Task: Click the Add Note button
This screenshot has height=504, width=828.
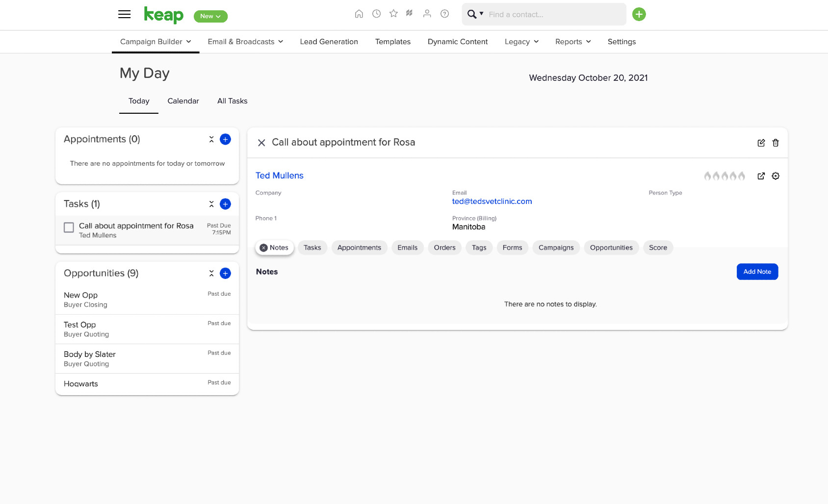Action: coord(757,272)
